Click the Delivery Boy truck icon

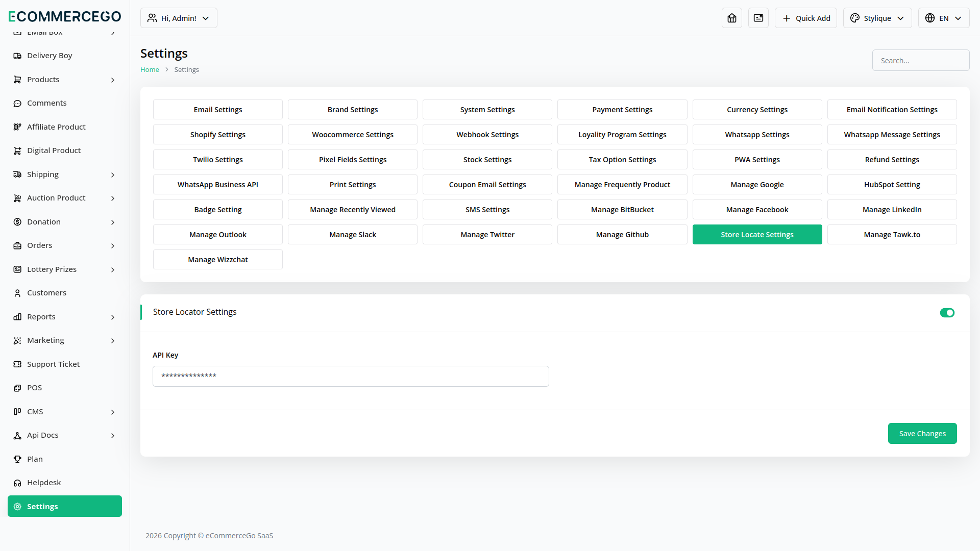(17, 56)
